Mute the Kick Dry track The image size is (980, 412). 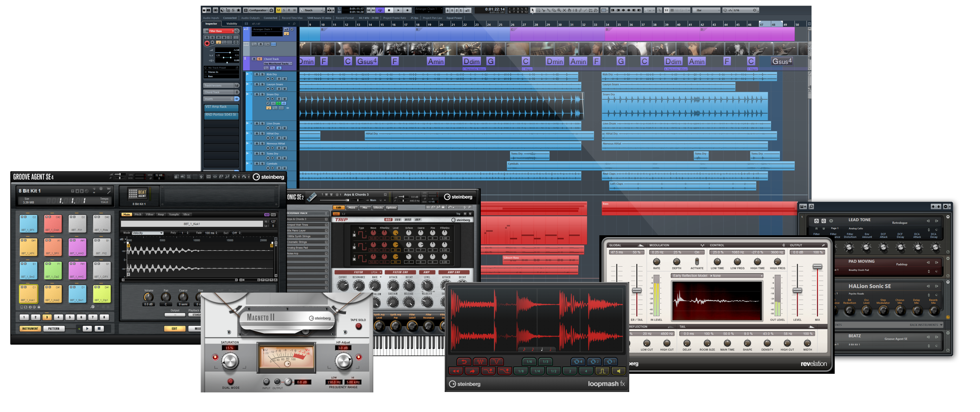[257, 74]
